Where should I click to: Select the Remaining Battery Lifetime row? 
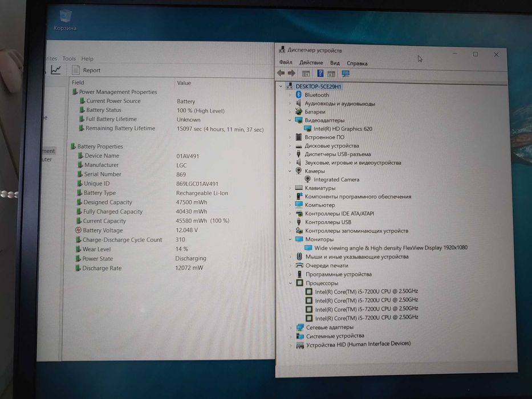(x=171, y=129)
